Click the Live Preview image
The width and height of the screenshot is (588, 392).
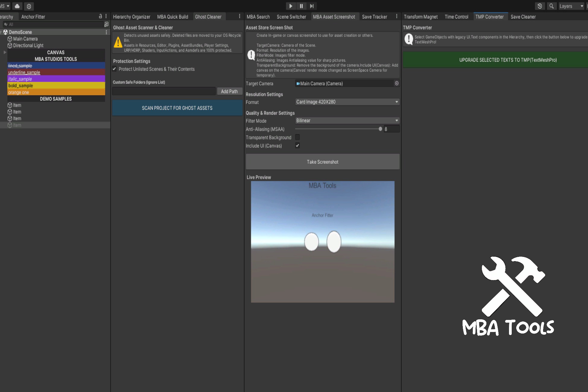point(323,242)
